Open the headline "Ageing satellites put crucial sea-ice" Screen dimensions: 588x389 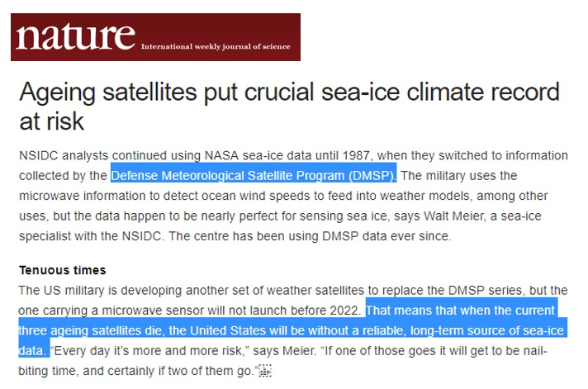pyautogui.click(x=289, y=93)
